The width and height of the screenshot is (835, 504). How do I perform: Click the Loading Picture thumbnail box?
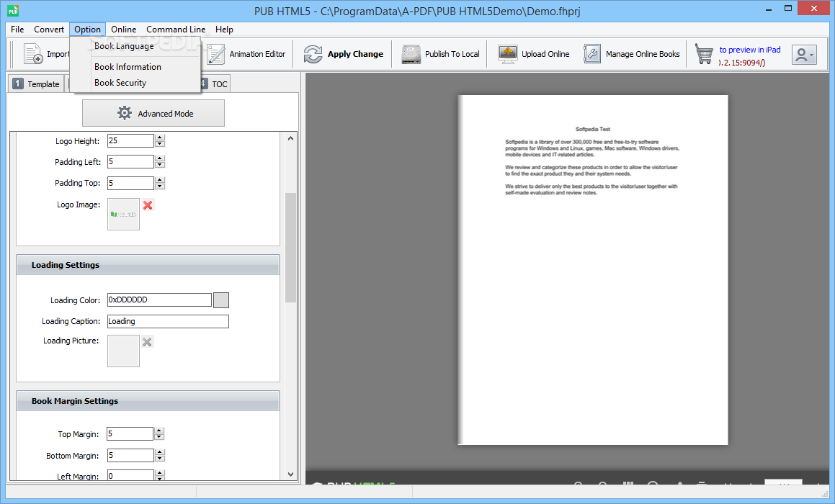click(123, 351)
